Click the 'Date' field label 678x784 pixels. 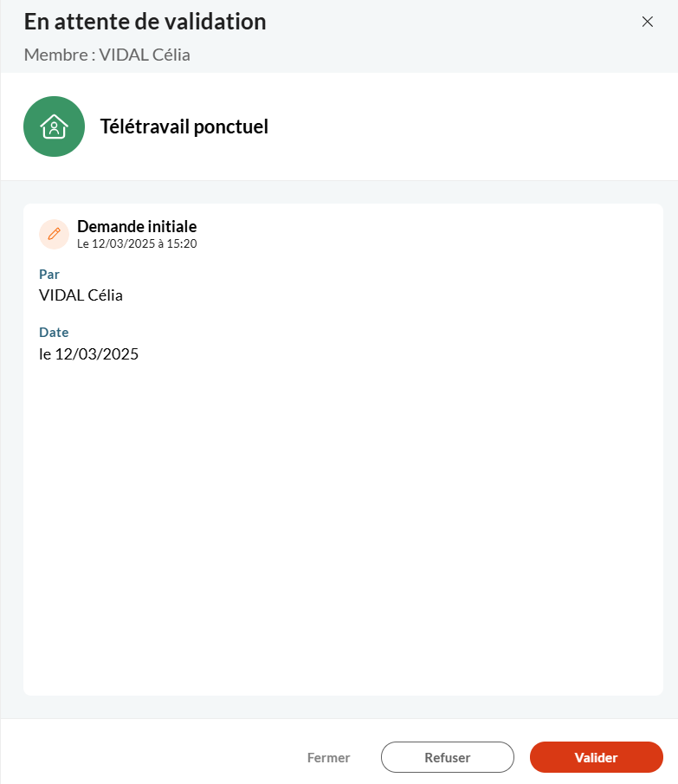[x=54, y=332]
